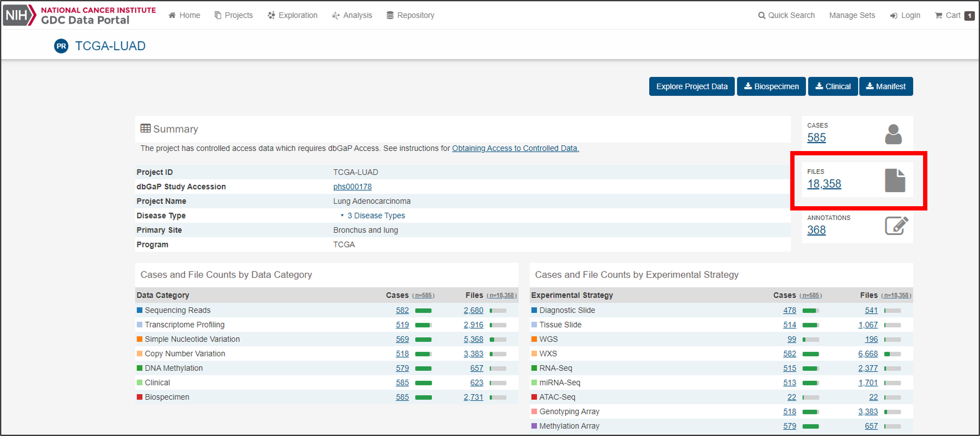Viewport: 980px width, 436px height.
Task: Open Clinical category 623 files link
Action: (x=477, y=383)
